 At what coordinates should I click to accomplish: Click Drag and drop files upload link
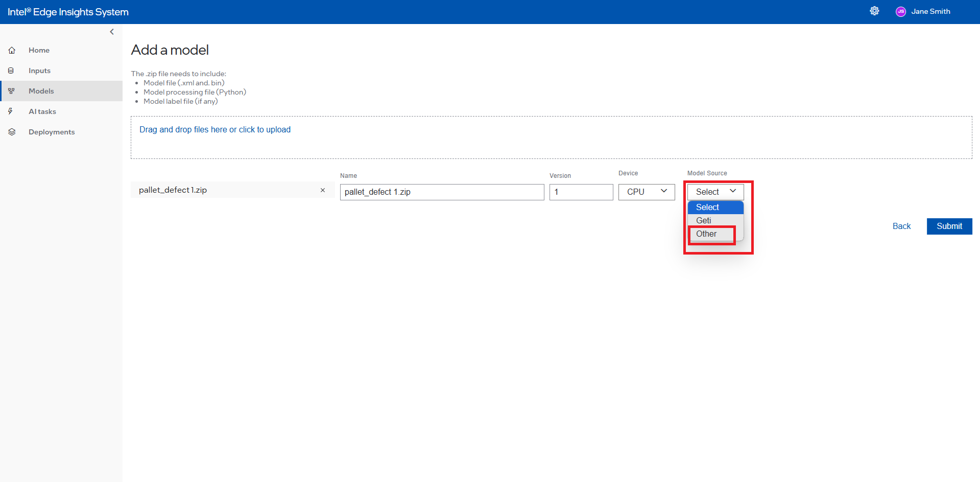[215, 130]
